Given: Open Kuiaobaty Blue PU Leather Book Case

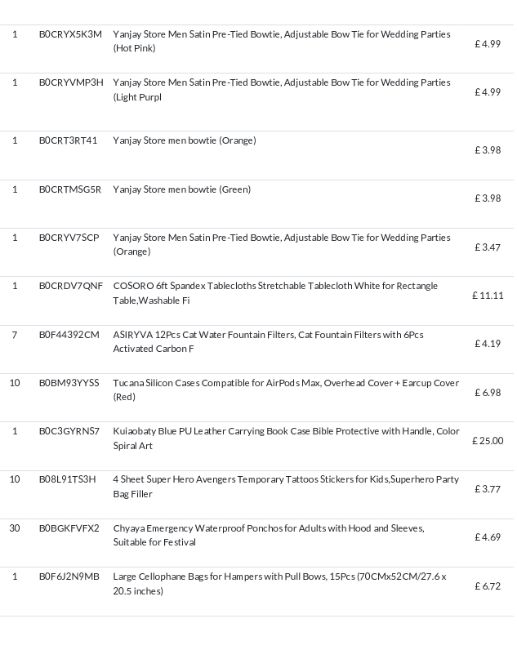Looking at the screenshot, I should tap(286, 438).
